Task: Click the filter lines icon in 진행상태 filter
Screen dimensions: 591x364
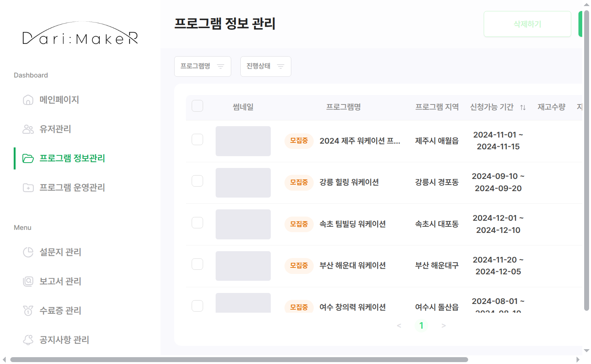Action: pos(281,66)
